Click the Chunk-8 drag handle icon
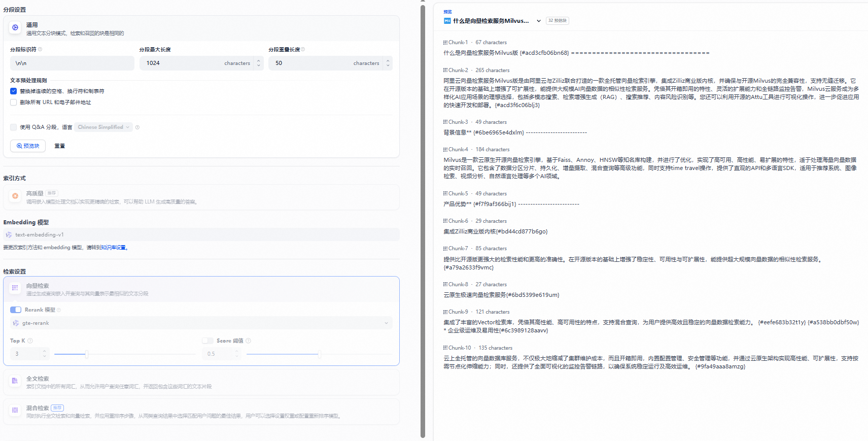 coord(445,285)
